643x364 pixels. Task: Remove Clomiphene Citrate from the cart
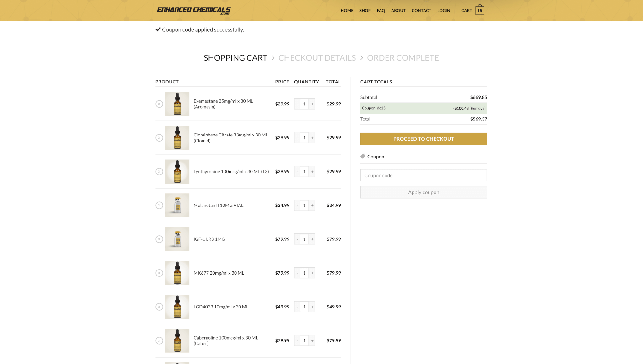point(159,138)
